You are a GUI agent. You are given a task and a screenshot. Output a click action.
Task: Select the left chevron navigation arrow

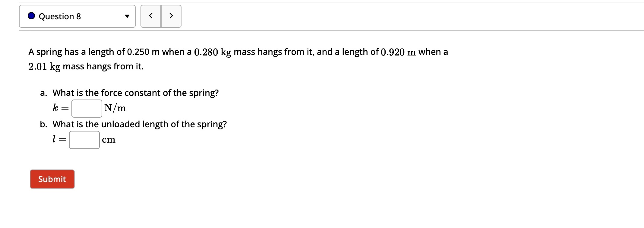tap(151, 17)
